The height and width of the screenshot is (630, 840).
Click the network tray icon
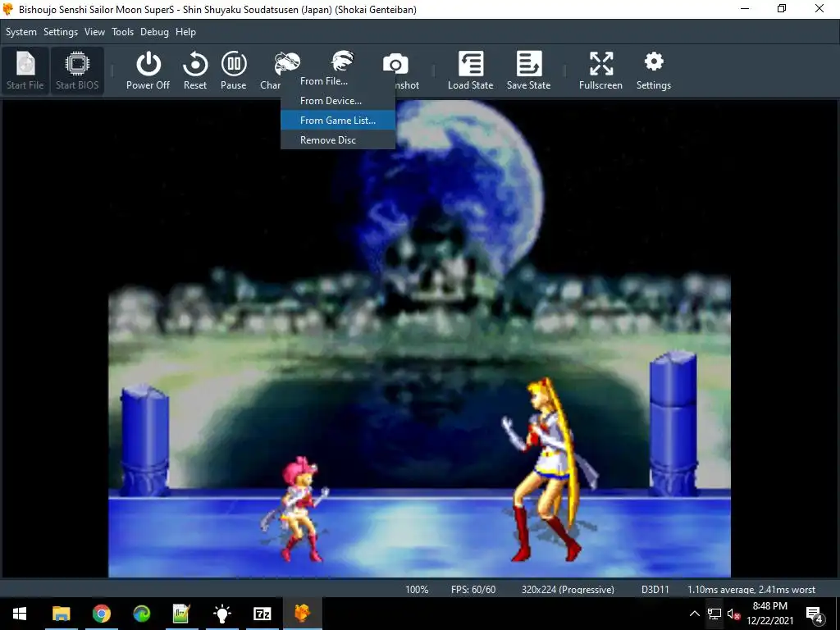click(x=714, y=614)
